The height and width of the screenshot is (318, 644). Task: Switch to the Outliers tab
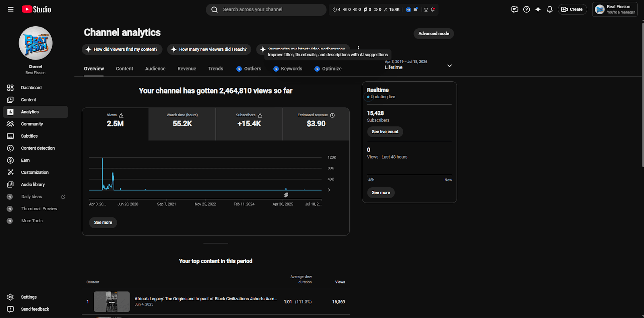pos(249,69)
